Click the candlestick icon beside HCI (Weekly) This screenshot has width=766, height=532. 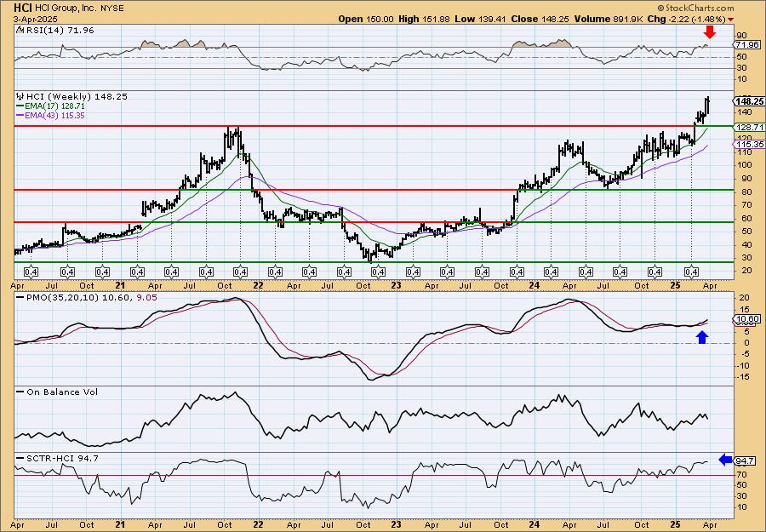(20, 96)
